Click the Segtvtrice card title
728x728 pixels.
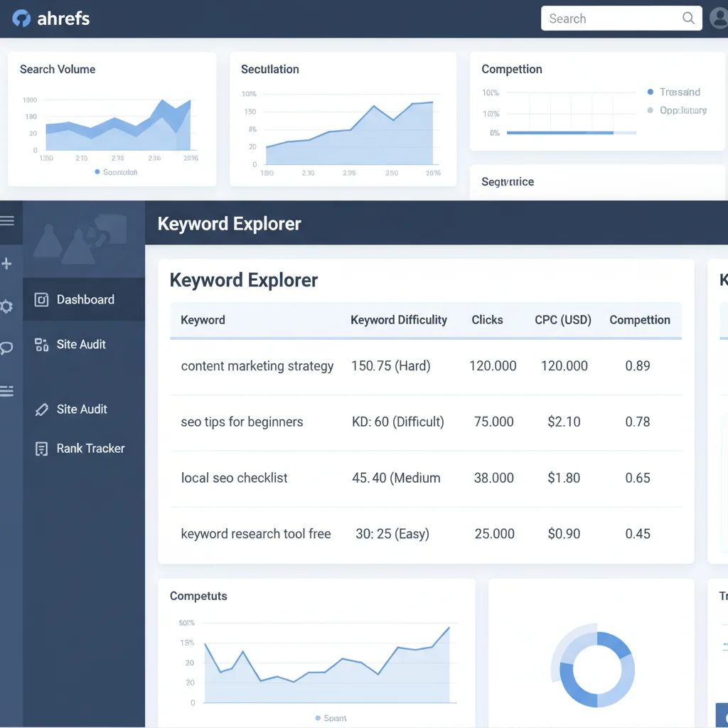tap(508, 181)
